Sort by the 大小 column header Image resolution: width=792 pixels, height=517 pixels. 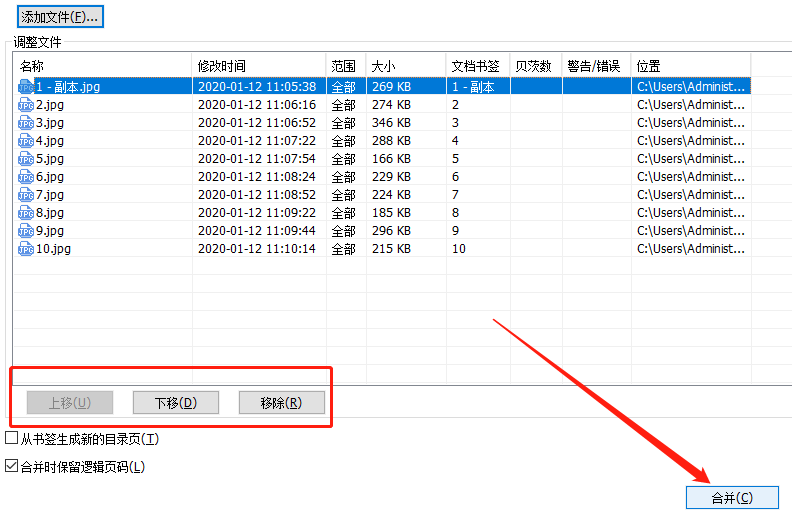[406, 66]
